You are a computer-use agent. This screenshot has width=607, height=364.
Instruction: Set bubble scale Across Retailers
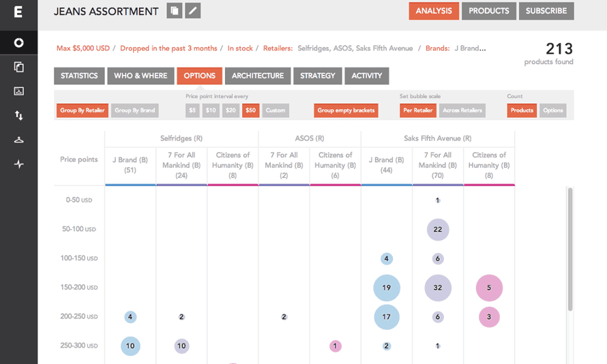point(462,110)
